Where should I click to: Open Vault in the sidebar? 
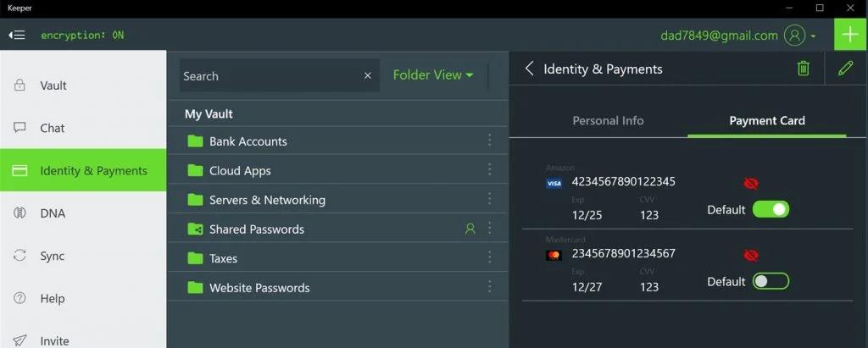point(83,86)
